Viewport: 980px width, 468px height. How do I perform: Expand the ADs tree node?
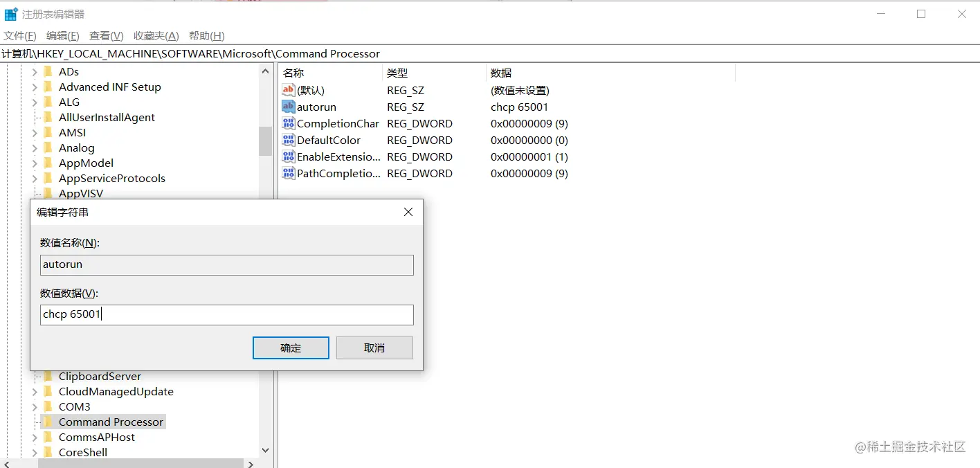(33, 71)
